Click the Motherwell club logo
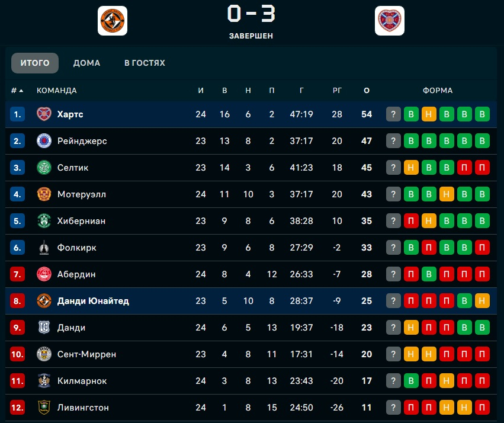504x423 pixels. (44, 194)
